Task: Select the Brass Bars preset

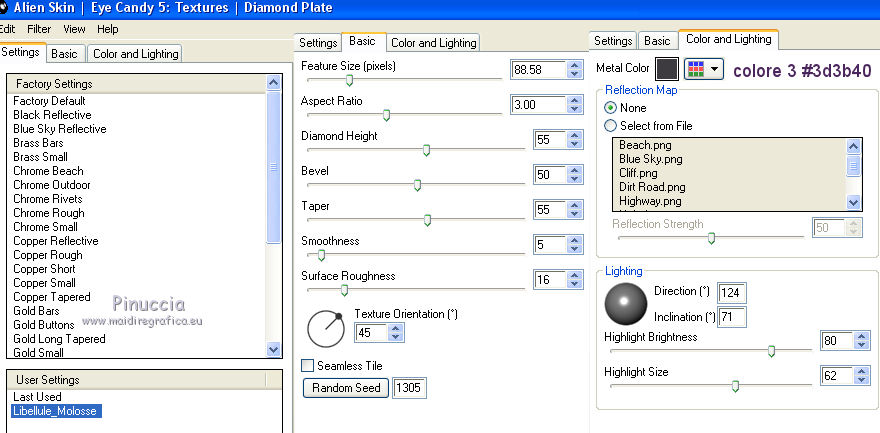Action: pos(38,143)
